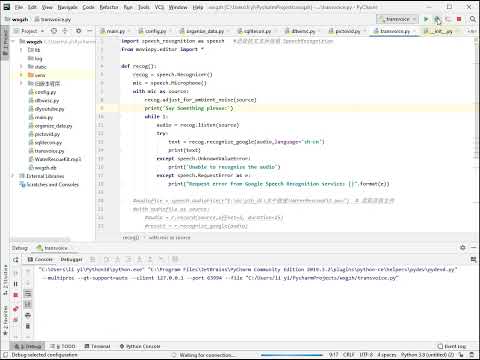Select config.py in project tree
Image resolution: width=480 pixels, height=360 pixels.
pyautogui.click(x=45, y=92)
